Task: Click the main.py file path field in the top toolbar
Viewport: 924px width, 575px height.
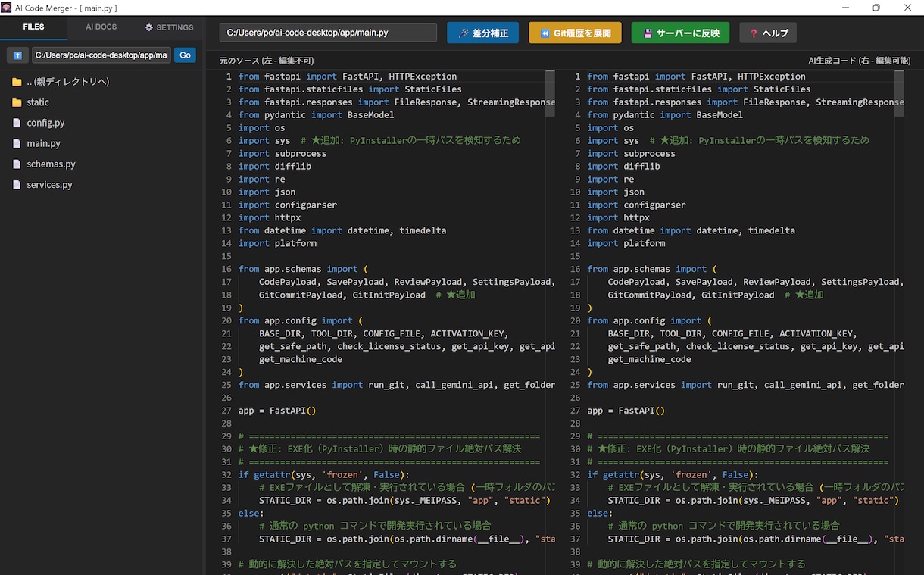Action: pos(328,33)
